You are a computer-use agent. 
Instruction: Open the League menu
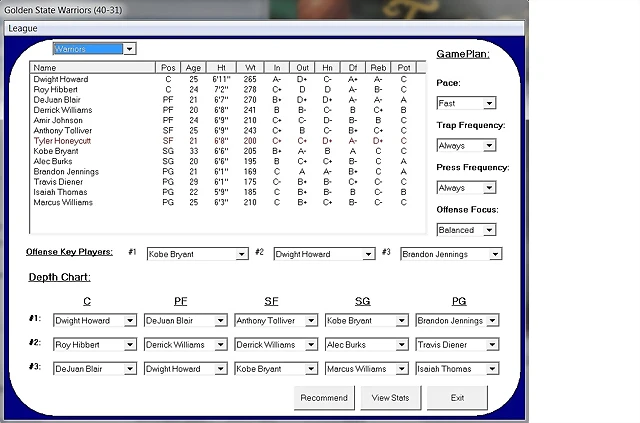tap(23, 29)
